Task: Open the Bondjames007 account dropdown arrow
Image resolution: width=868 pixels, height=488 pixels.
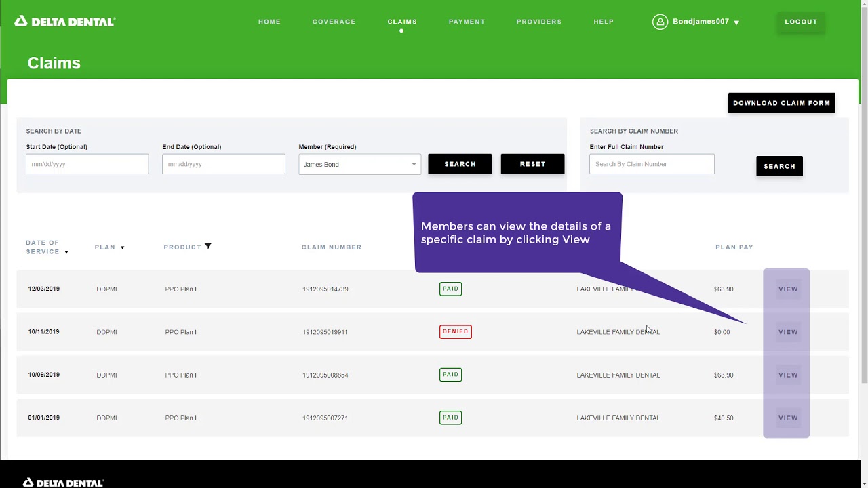Action: click(x=736, y=22)
